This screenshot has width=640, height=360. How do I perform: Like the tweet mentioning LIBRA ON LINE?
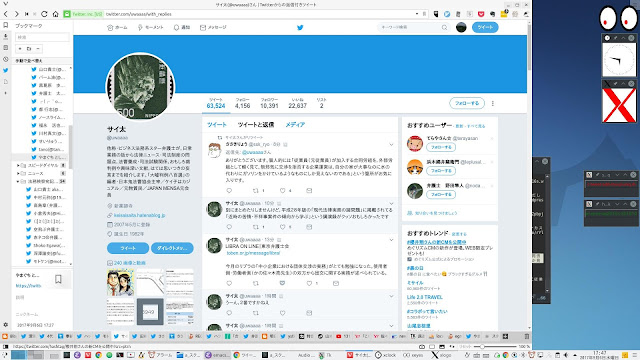tap(309, 283)
